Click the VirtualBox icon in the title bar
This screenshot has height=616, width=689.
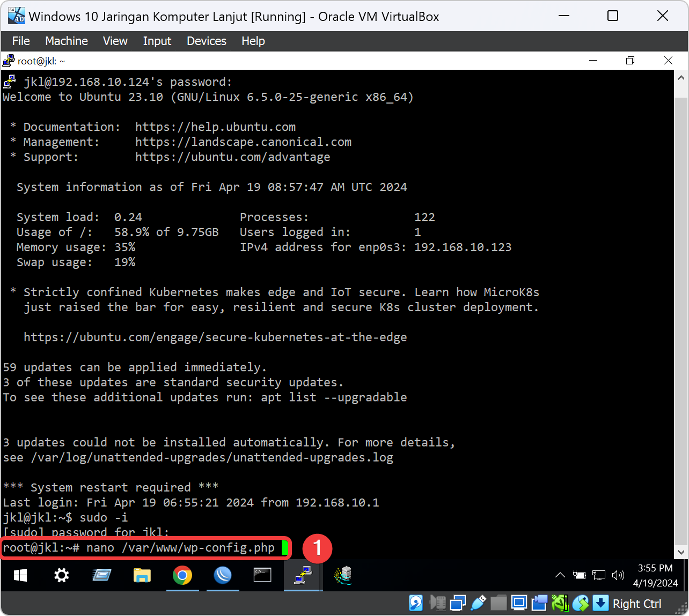pos(17,16)
